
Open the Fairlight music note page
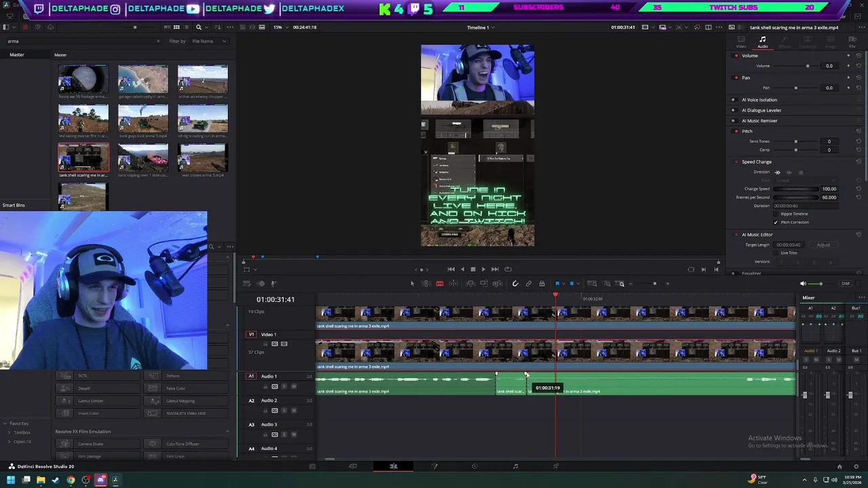tap(515, 466)
